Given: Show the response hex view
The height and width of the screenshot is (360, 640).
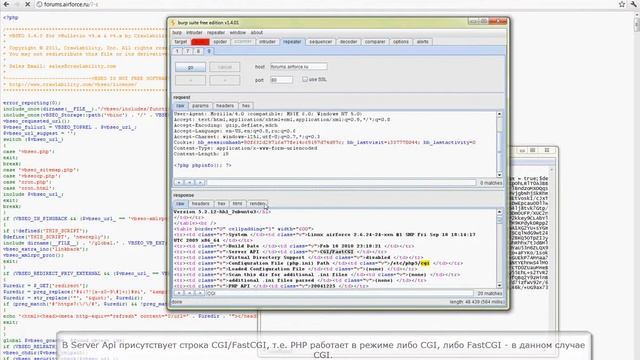Looking at the screenshot, I should pos(221,204).
